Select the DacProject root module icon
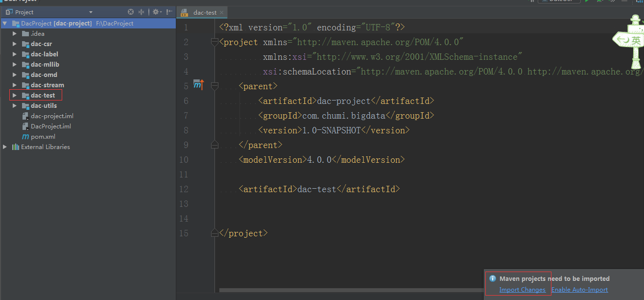Image resolution: width=644 pixels, height=300 pixels. tap(15, 24)
